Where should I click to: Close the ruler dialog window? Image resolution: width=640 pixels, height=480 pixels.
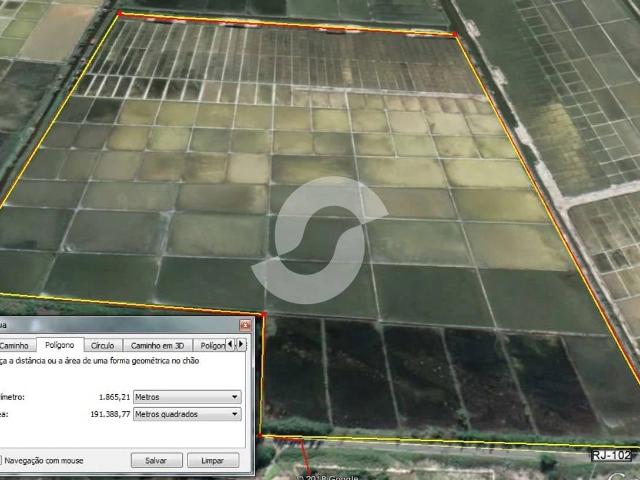click(x=245, y=325)
